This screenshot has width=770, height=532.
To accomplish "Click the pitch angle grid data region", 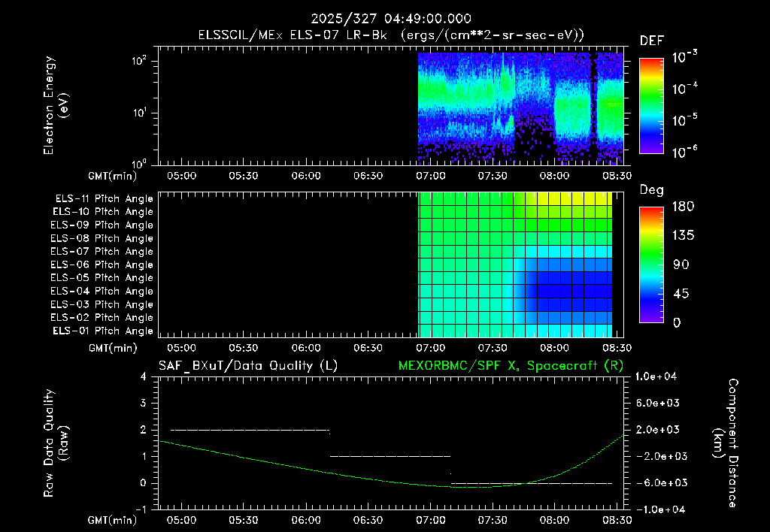I will click(x=515, y=264).
